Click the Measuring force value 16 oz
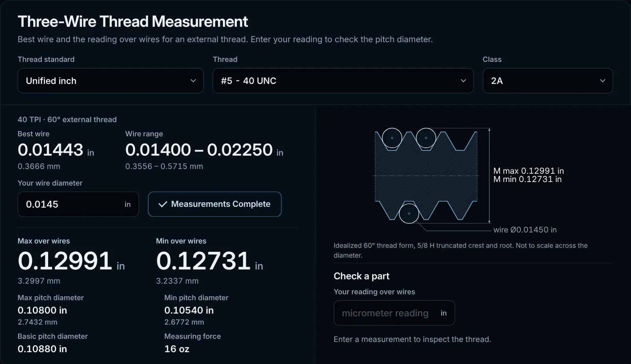 pyautogui.click(x=177, y=349)
